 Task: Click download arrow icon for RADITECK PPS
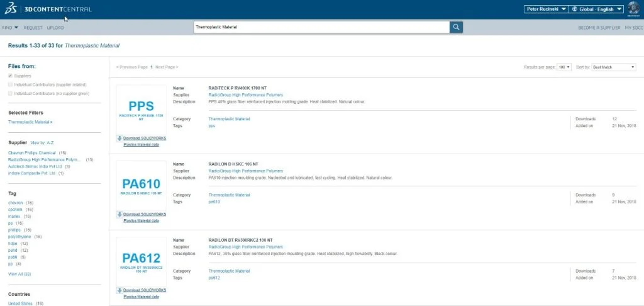click(x=119, y=139)
